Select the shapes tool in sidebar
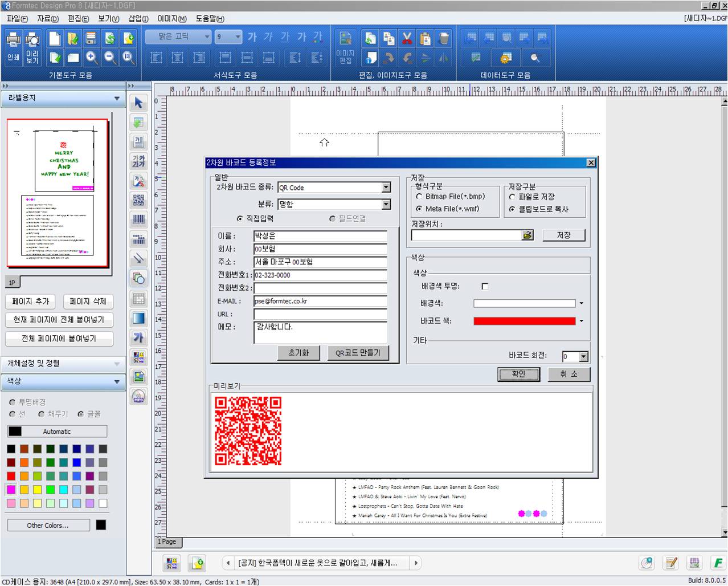This screenshot has width=728, height=586. pyautogui.click(x=138, y=278)
